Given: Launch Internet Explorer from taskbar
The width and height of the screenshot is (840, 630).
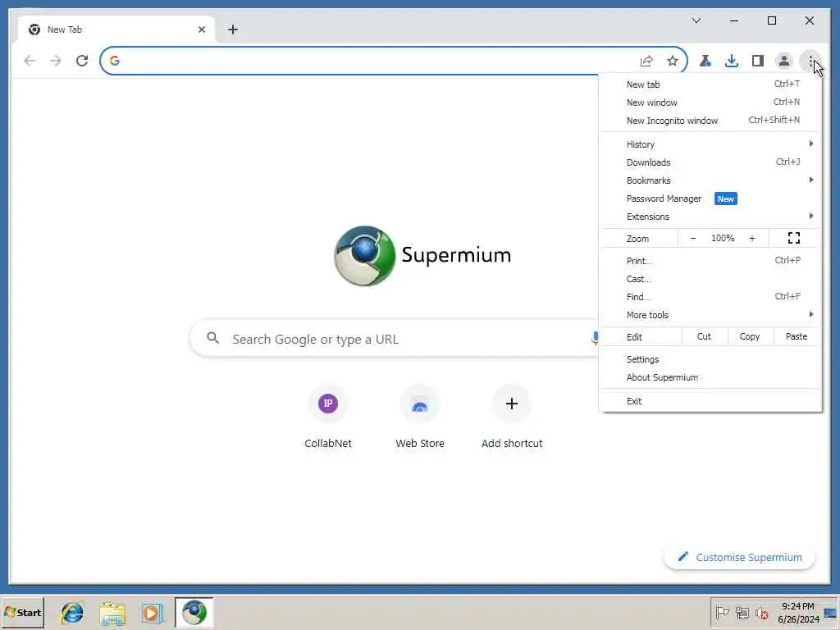Looking at the screenshot, I should [72, 613].
